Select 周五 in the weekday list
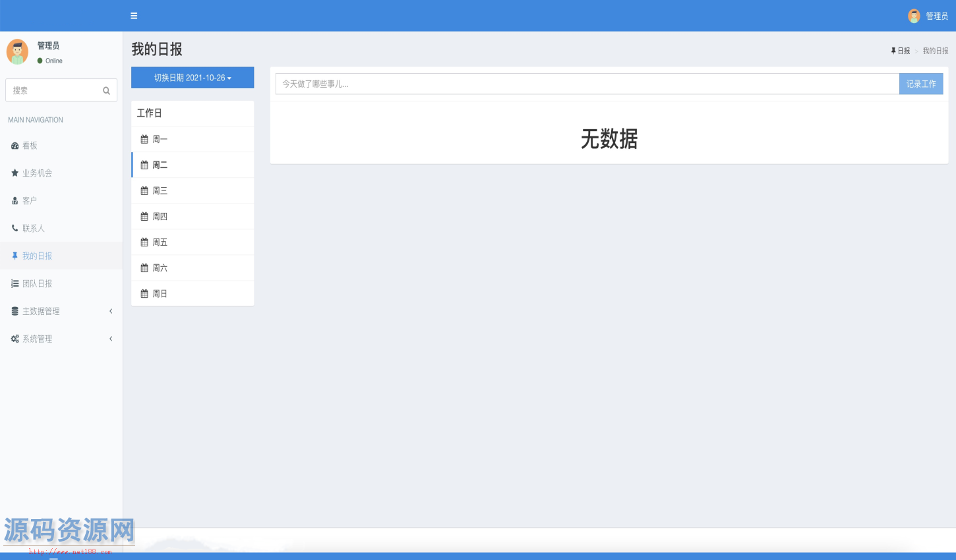956x560 pixels. 193,242
